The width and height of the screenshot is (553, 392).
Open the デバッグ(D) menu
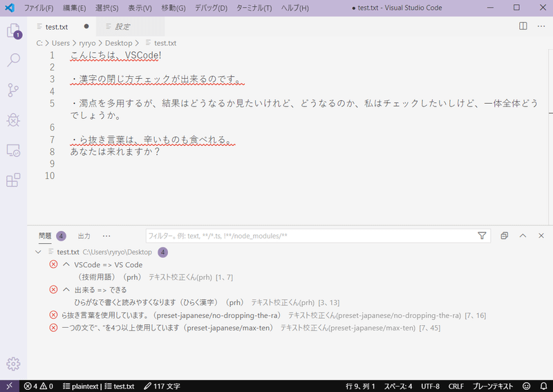click(x=211, y=8)
